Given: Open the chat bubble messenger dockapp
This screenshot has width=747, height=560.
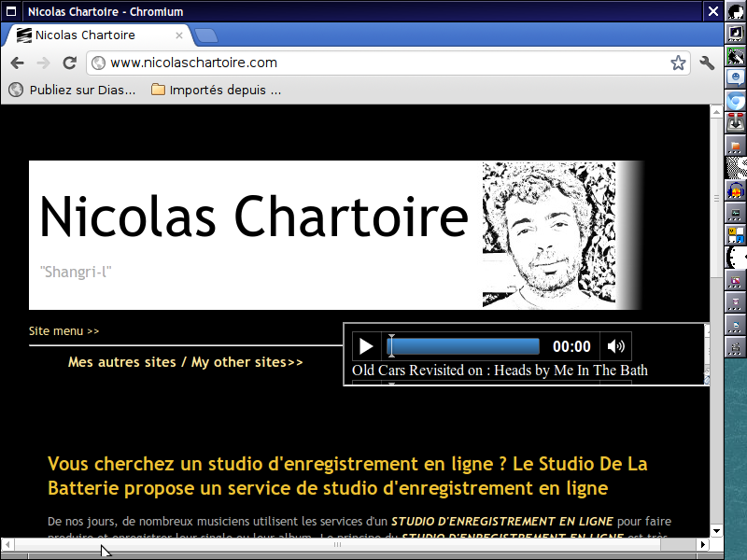Looking at the screenshot, I should 736,77.
